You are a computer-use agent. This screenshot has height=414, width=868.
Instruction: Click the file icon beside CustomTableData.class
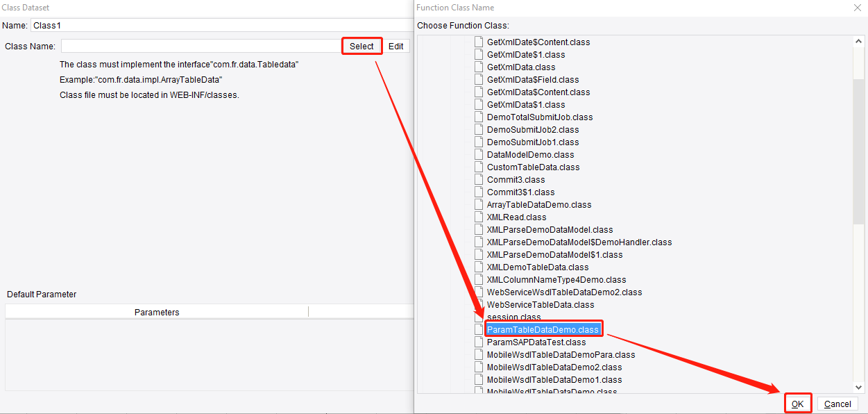(x=478, y=167)
